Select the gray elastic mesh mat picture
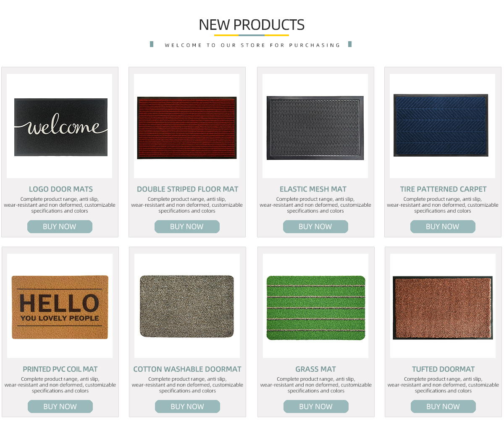This screenshot has height=434, width=504. click(315, 126)
